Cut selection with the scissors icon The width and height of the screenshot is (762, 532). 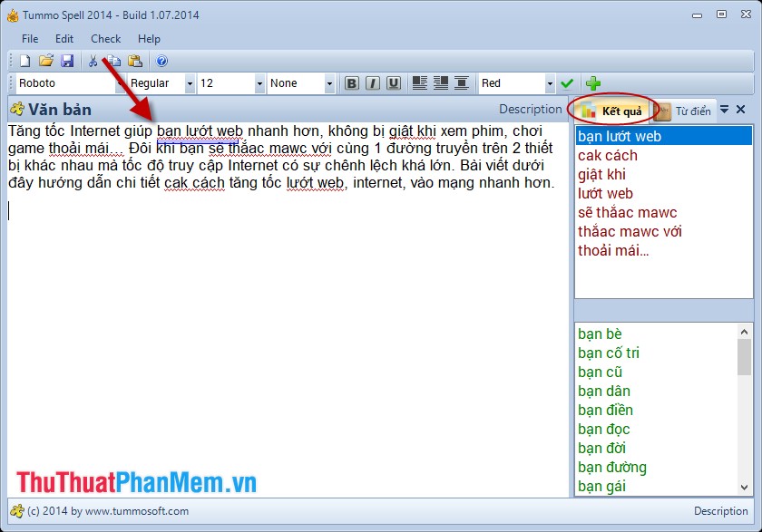[x=93, y=61]
